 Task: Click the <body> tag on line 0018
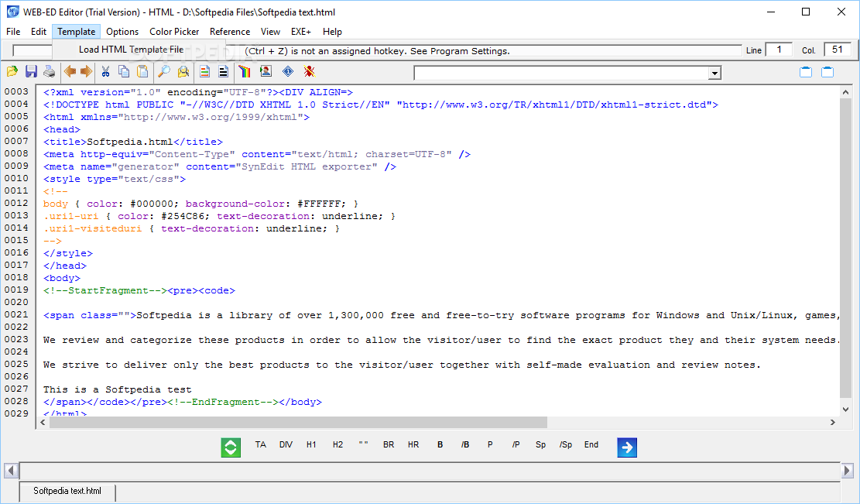pyautogui.click(x=62, y=278)
